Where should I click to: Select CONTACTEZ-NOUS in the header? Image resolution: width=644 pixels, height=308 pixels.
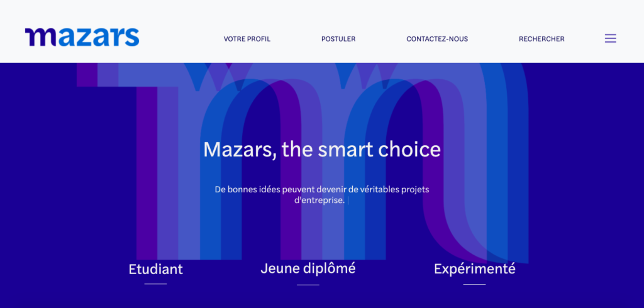(437, 39)
